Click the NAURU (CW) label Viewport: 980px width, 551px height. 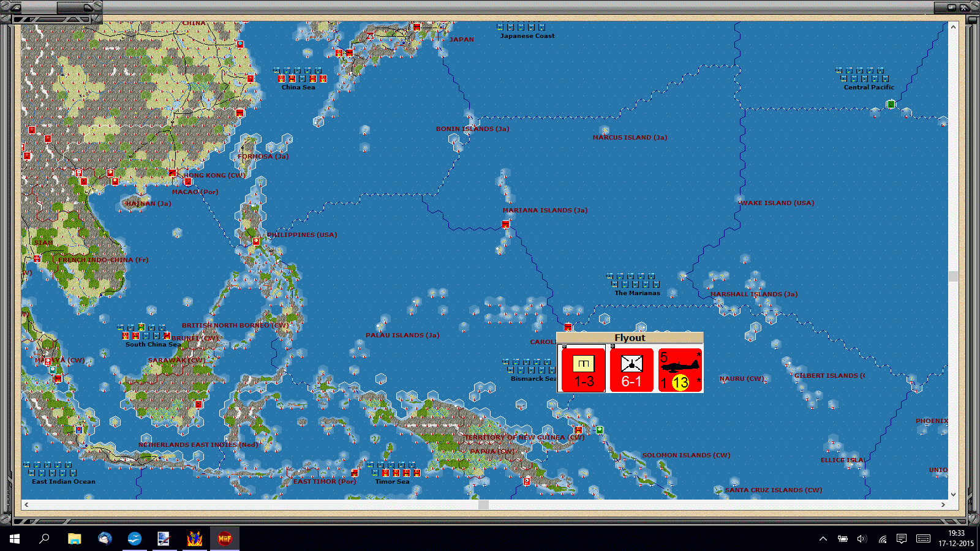click(741, 379)
